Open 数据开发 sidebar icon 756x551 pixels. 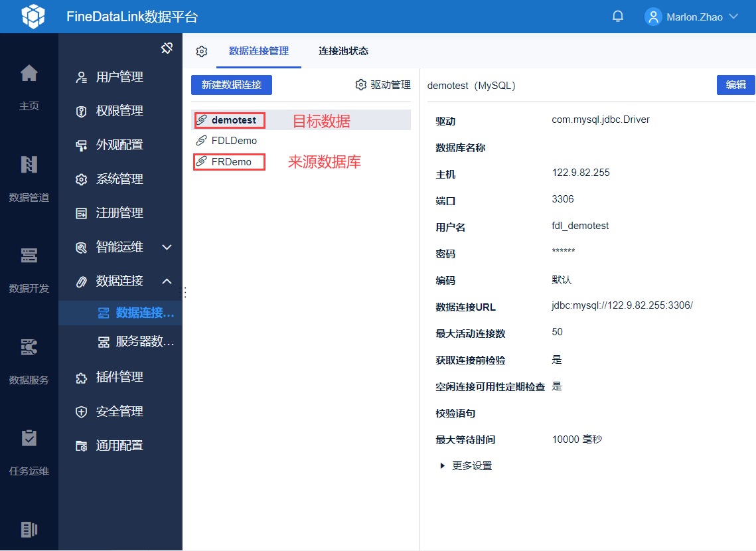pyautogui.click(x=29, y=256)
